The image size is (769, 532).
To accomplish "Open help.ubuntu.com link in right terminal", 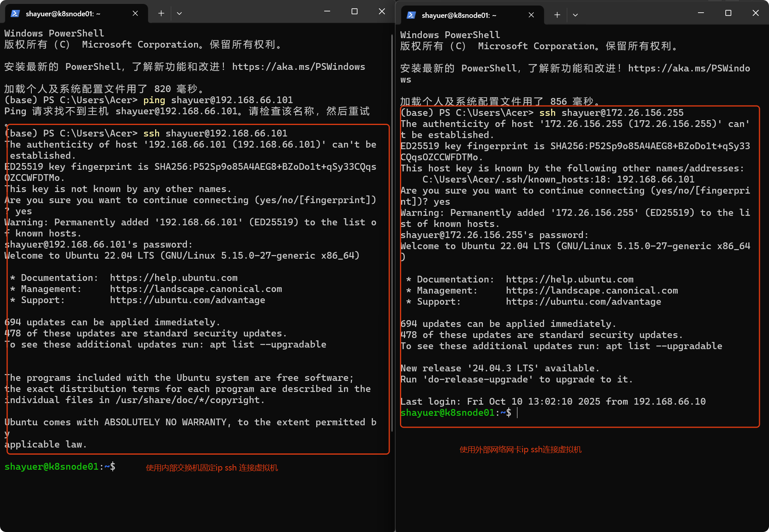I will pos(569,279).
